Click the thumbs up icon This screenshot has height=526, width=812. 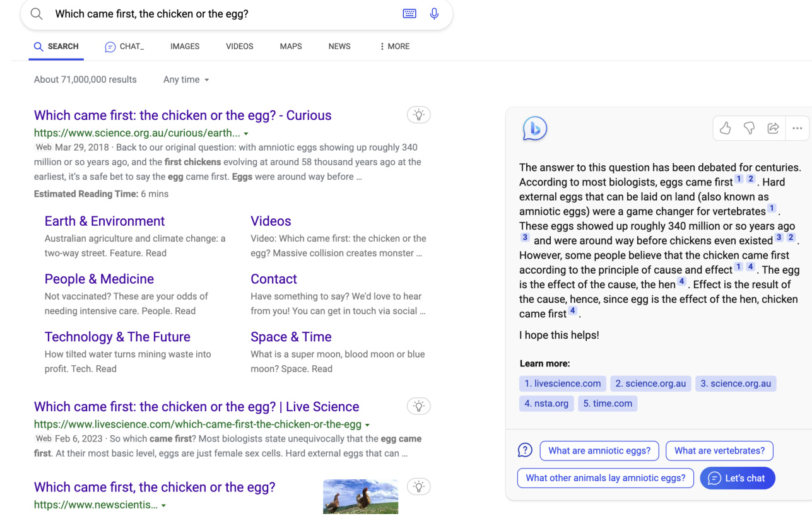[725, 128]
